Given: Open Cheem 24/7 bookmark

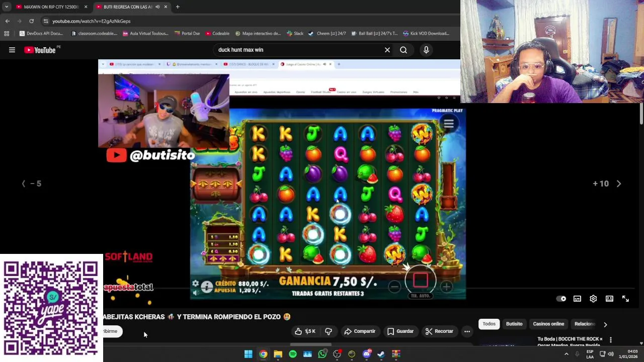Looking at the screenshot, I should [x=327, y=34].
